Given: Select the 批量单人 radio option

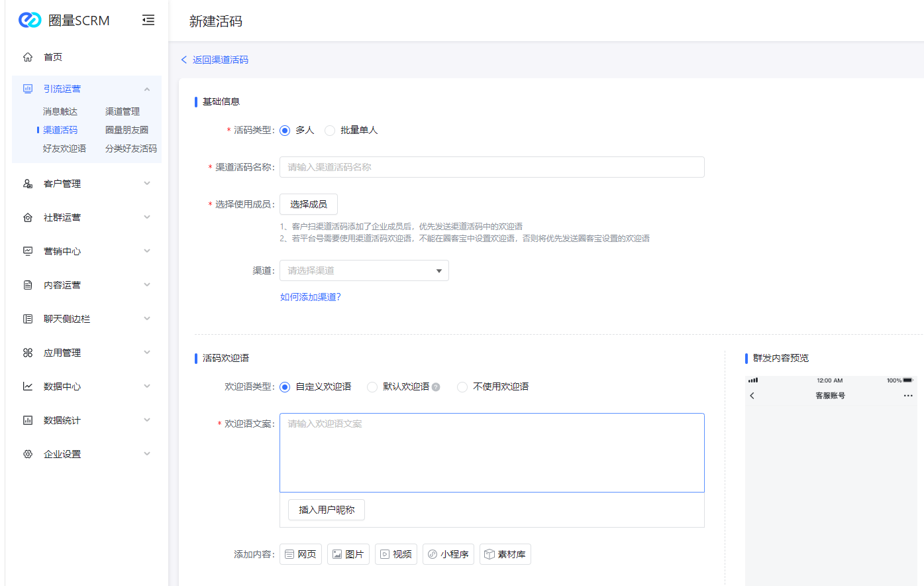Looking at the screenshot, I should [x=330, y=131].
